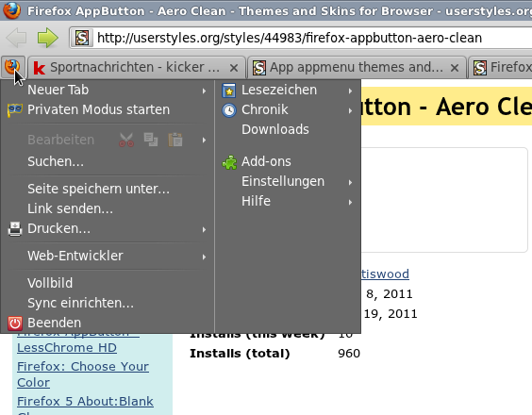The image size is (532, 415).
Task: Click the Installs (total) label
Action: [x=240, y=354]
